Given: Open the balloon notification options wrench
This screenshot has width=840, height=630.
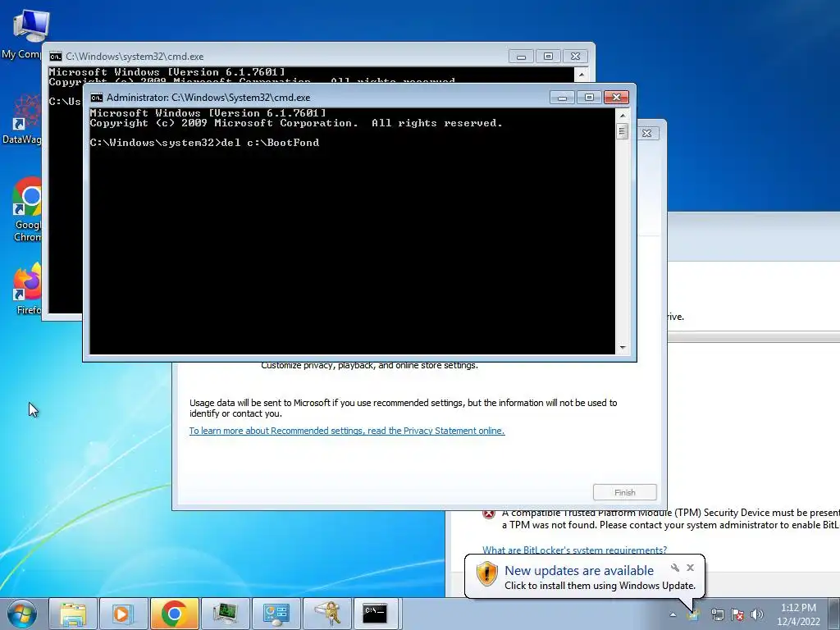Looking at the screenshot, I should point(675,568).
